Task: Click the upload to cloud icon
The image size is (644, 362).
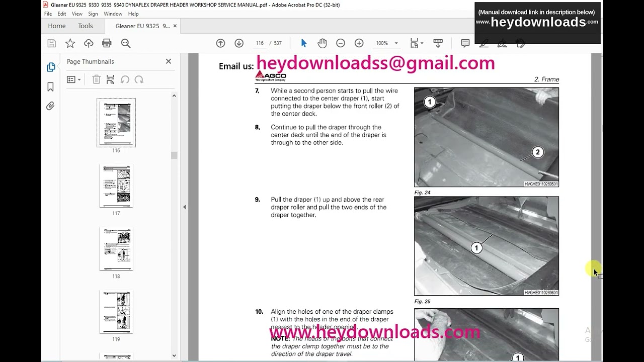Action: 89,43
